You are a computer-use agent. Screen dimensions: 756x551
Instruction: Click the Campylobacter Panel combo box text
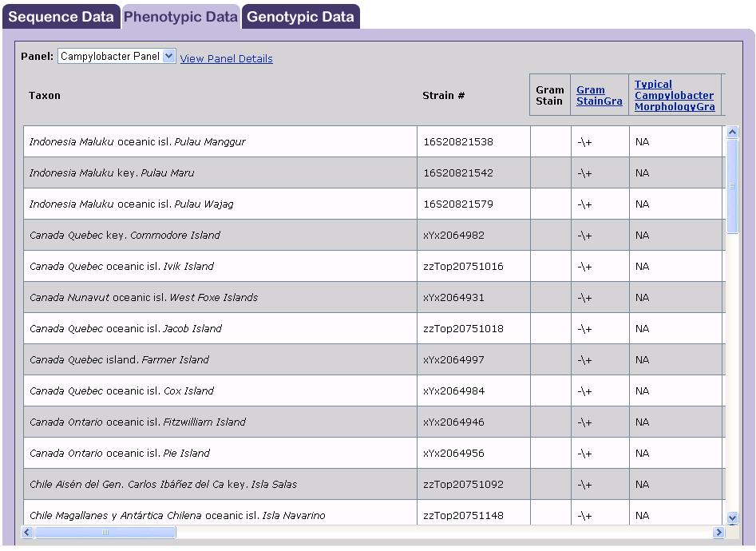coord(110,56)
